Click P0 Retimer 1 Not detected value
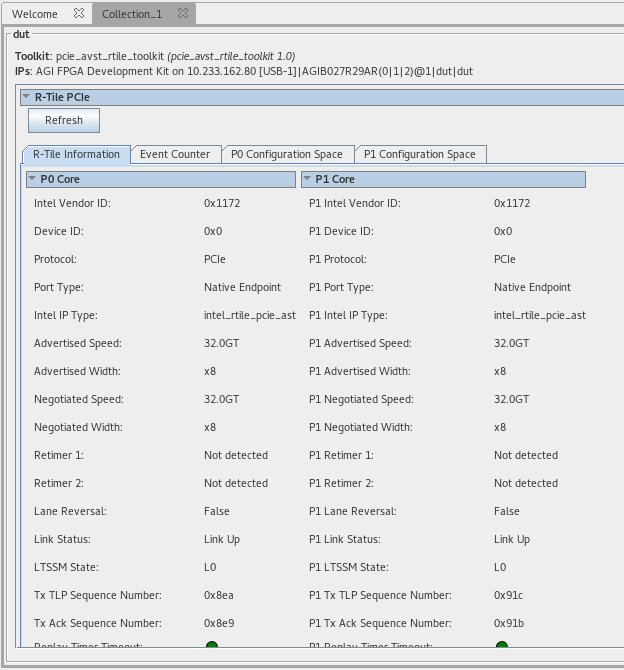Image resolution: width=624 pixels, height=670 pixels. click(x=236, y=455)
